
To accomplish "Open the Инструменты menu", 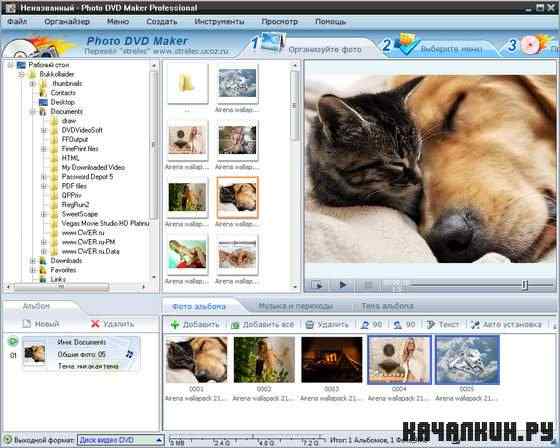I will coord(219,21).
